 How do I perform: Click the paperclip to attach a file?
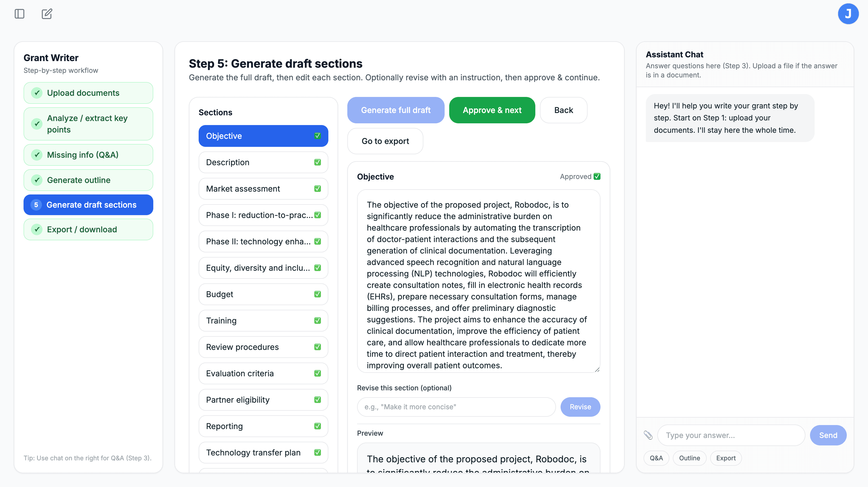click(649, 435)
